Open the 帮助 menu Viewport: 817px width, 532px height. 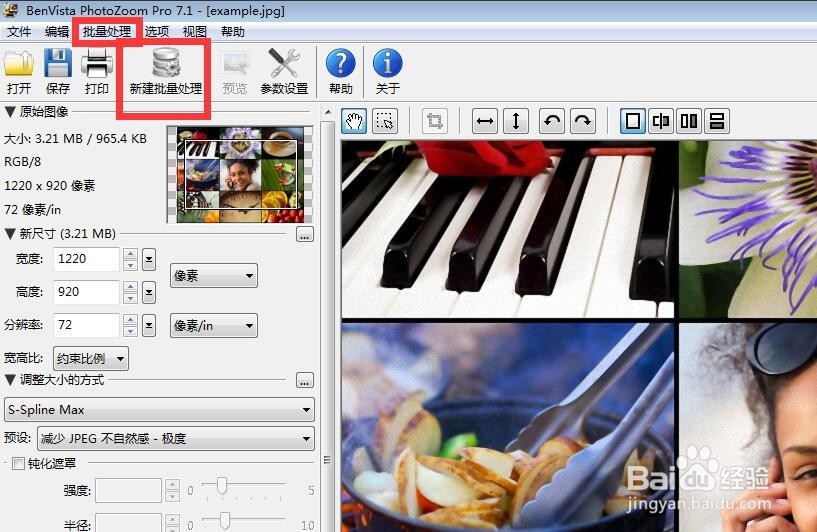point(232,32)
